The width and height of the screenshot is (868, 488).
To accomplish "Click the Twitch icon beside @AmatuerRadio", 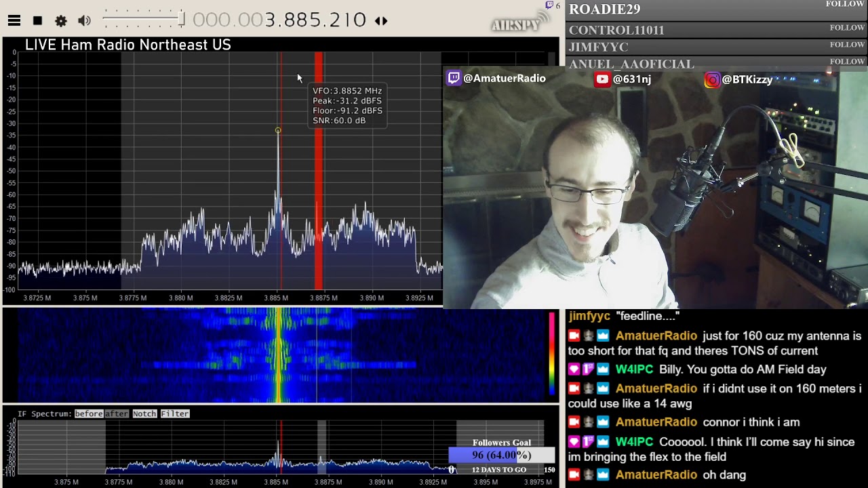I will [x=454, y=78].
